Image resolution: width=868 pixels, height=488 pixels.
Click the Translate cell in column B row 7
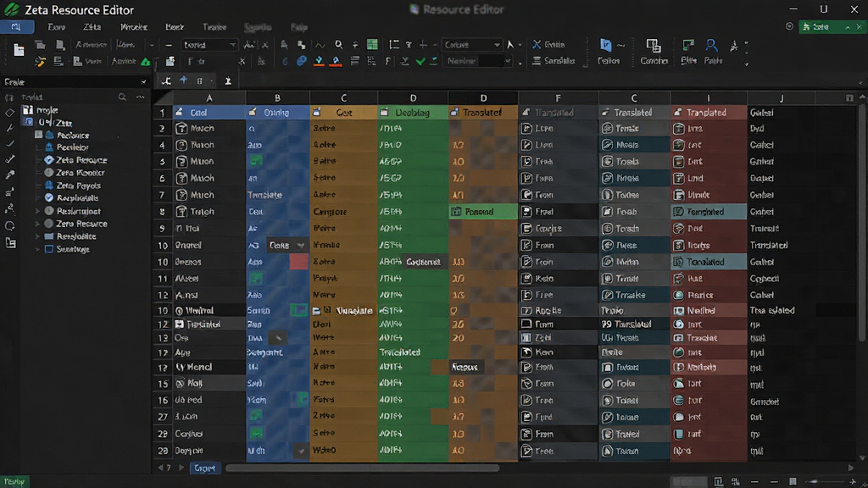pyautogui.click(x=277, y=195)
